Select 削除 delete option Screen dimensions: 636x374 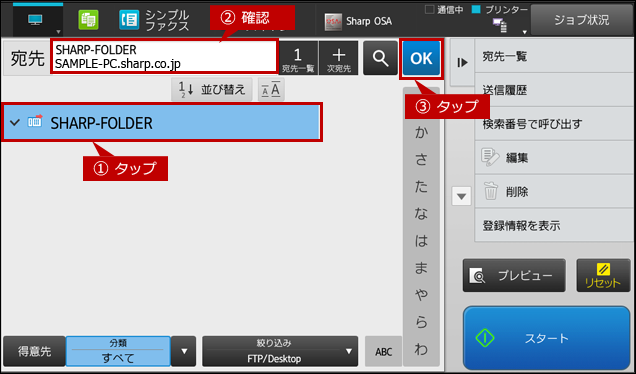coord(554,191)
